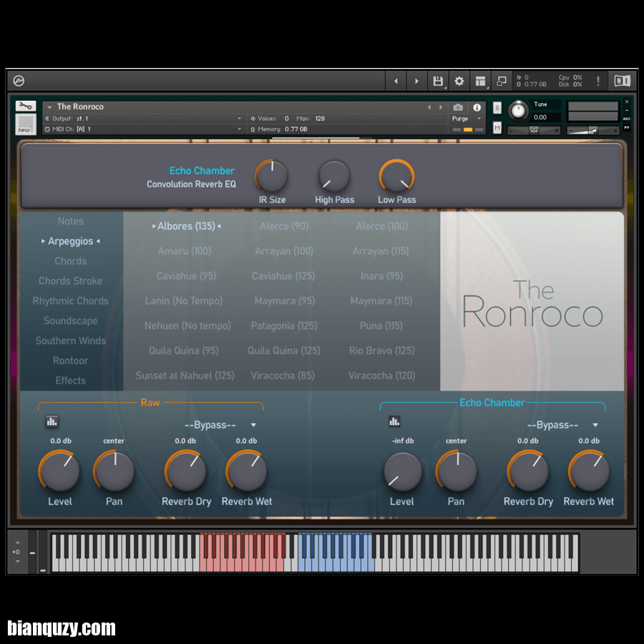The image size is (644, 644).
Task: Click the Echo Chamber reverb title
Action: [x=202, y=171]
